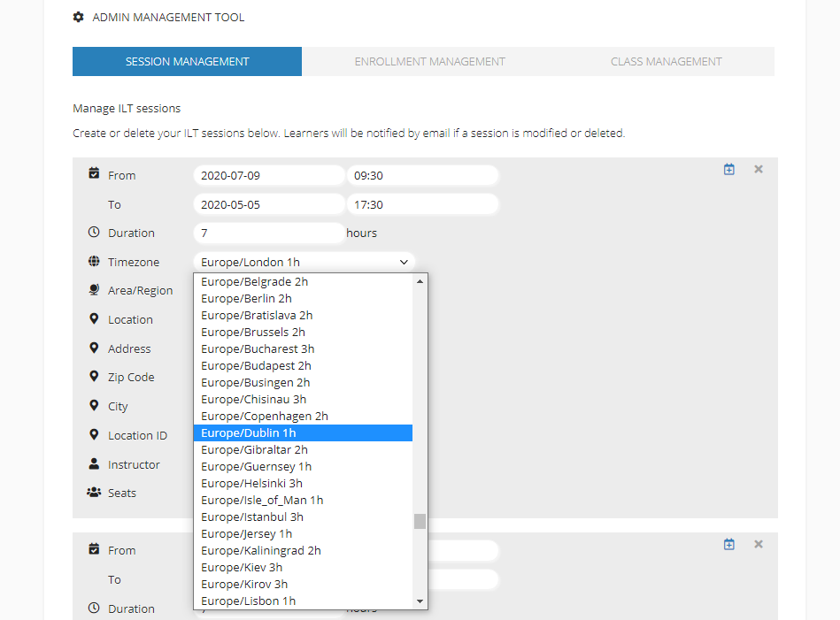Click the location pin beside Location
Image resolution: width=840 pixels, height=620 pixels.
pos(93,318)
